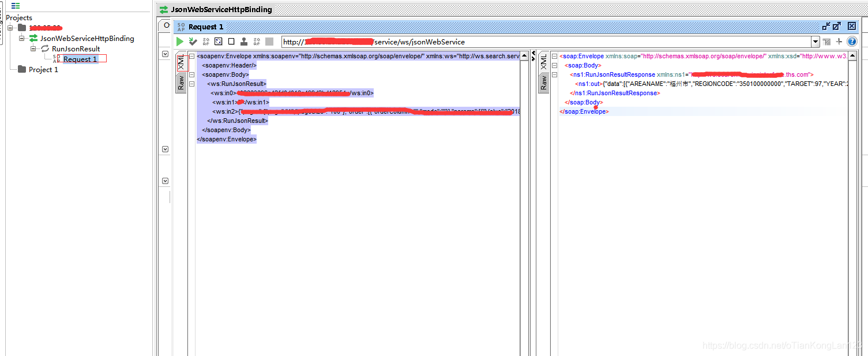Click the soapenv:Header line in request
This screenshot has height=356, width=868.
[x=229, y=65]
